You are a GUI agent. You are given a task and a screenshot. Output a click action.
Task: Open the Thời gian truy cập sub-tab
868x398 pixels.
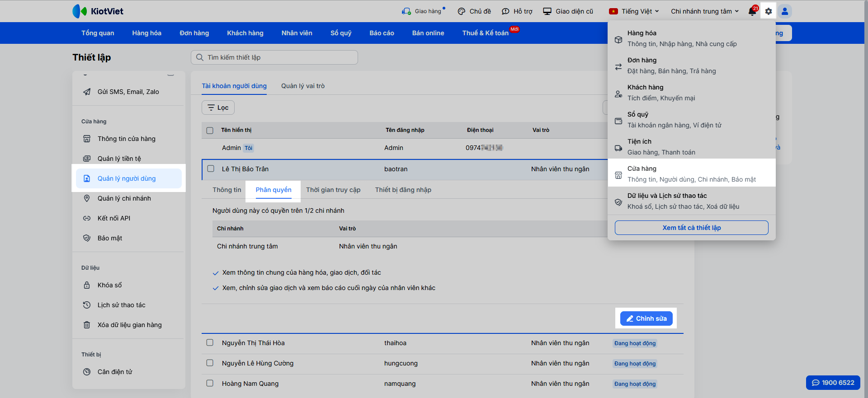click(x=333, y=190)
